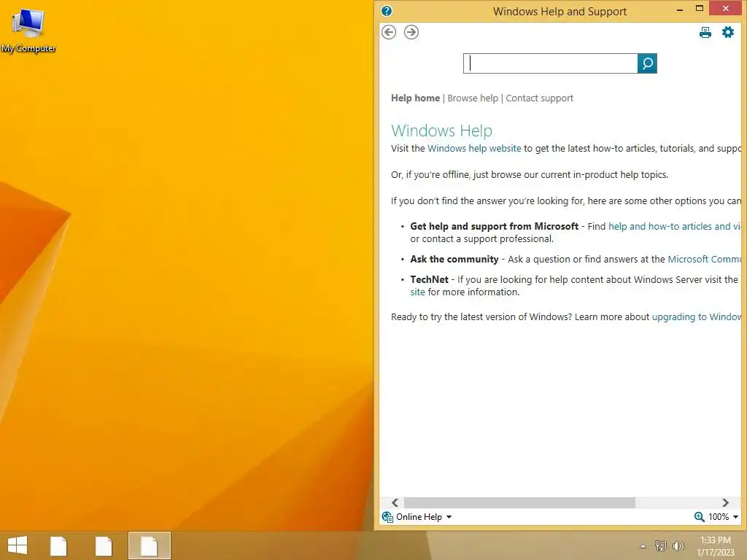Open the first blank taskbar document icon
This screenshot has width=747, height=560.
point(58,545)
